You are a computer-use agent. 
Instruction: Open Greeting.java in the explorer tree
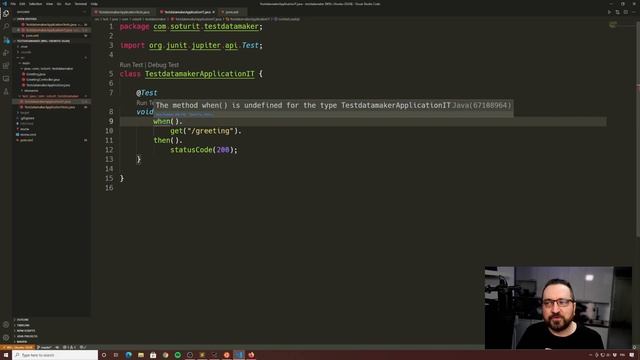[x=36, y=74]
